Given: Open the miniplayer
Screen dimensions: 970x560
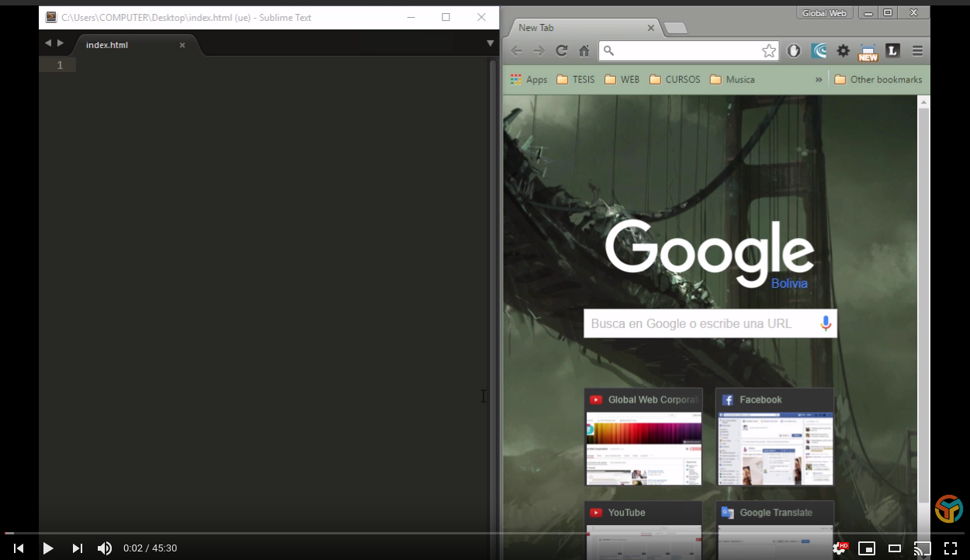Looking at the screenshot, I should (867, 548).
